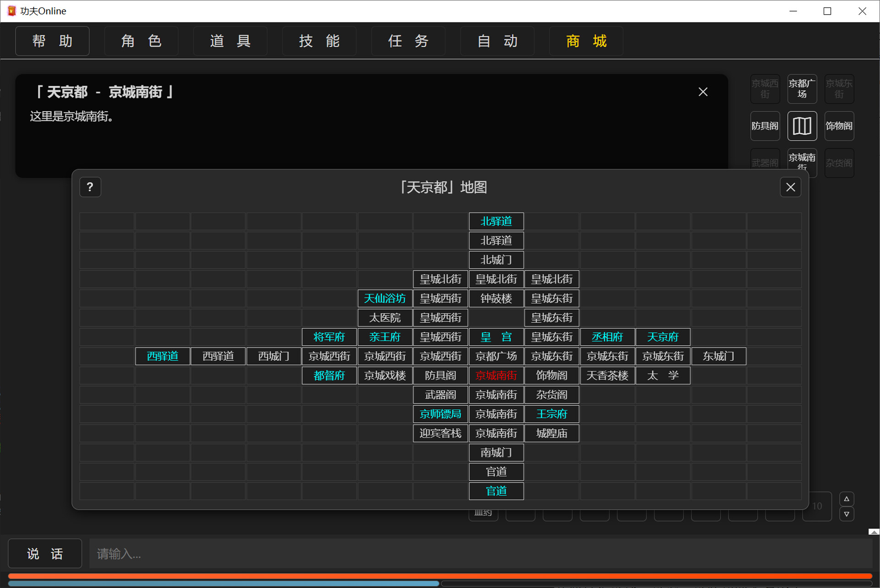The height and width of the screenshot is (588, 880).
Task: Select the 皇宫 tile on the map
Action: pos(496,337)
